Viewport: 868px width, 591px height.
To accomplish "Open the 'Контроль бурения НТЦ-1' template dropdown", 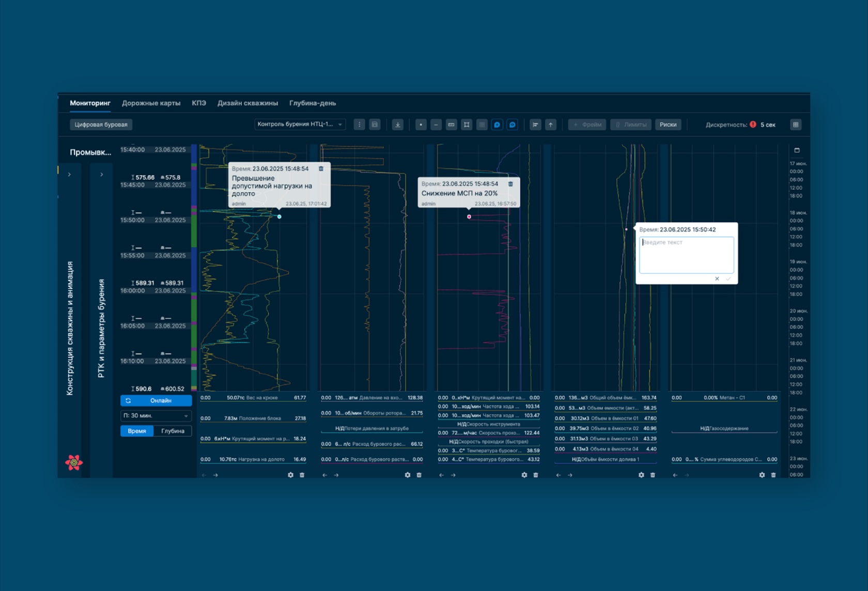I will coord(300,125).
